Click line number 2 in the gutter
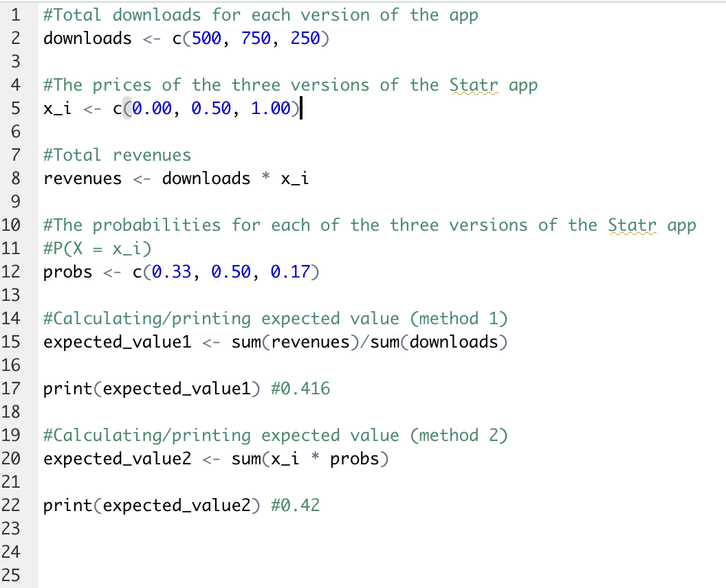The height and width of the screenshot is (588, 726). point(15,38)
